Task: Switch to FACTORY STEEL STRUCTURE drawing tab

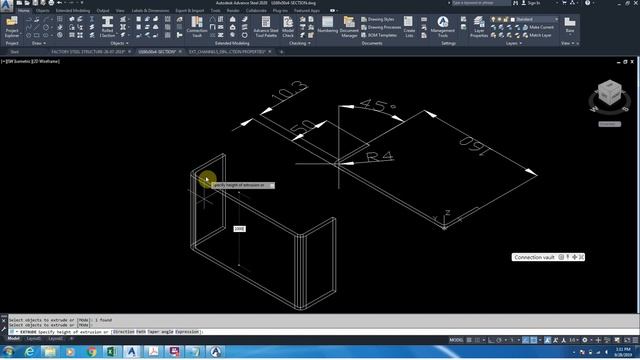Action: click(88, 52)
